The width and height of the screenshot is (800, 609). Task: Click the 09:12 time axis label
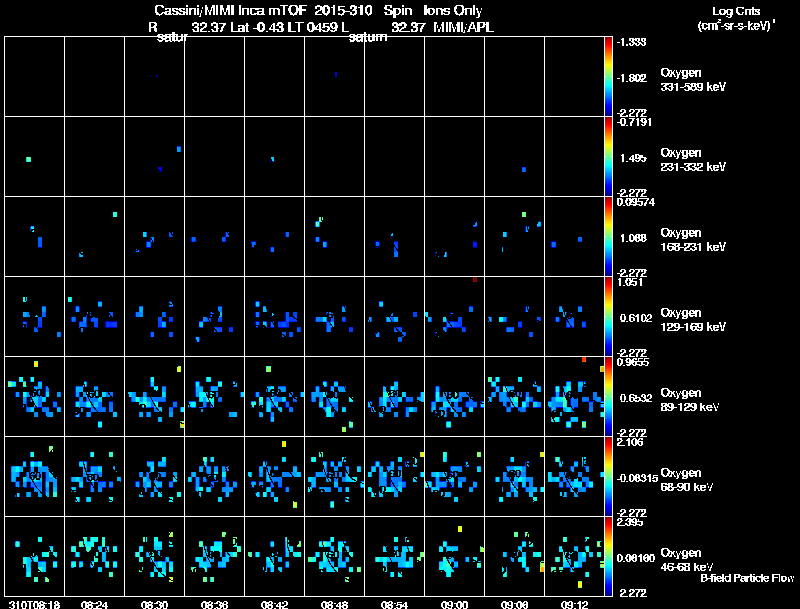(574, 604)
